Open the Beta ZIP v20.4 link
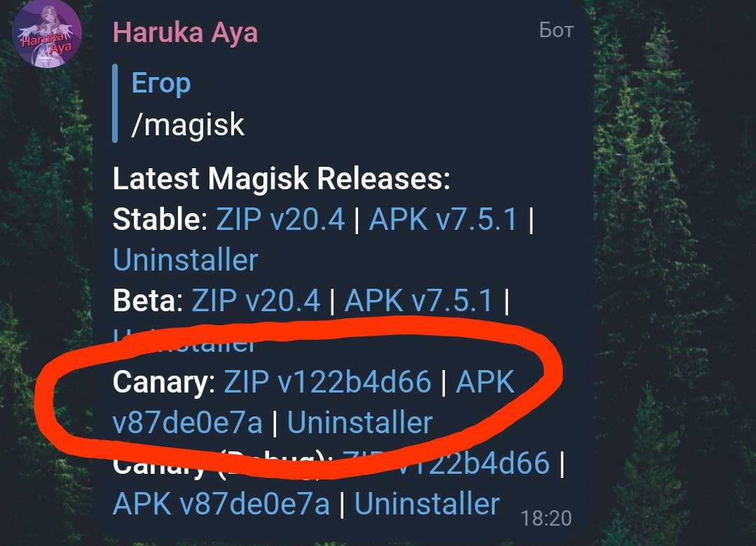The image size is (756, 546). pyautogui.click(x=256, y=301)
